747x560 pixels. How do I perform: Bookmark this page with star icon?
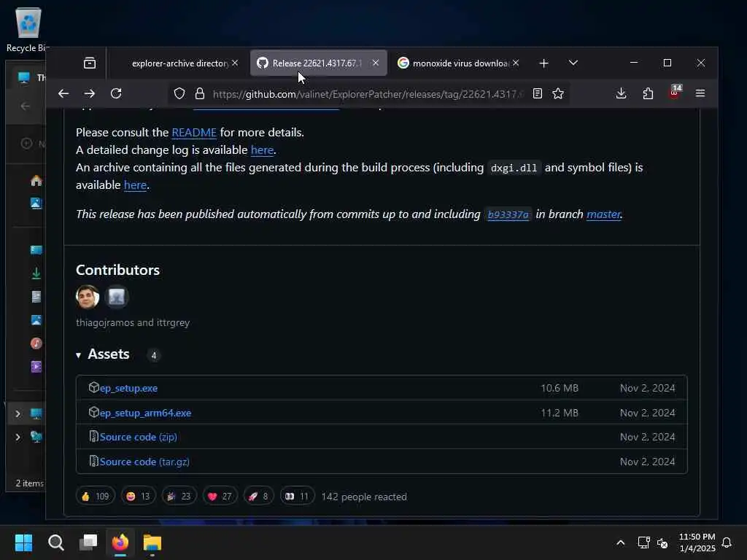click(558, 93)
